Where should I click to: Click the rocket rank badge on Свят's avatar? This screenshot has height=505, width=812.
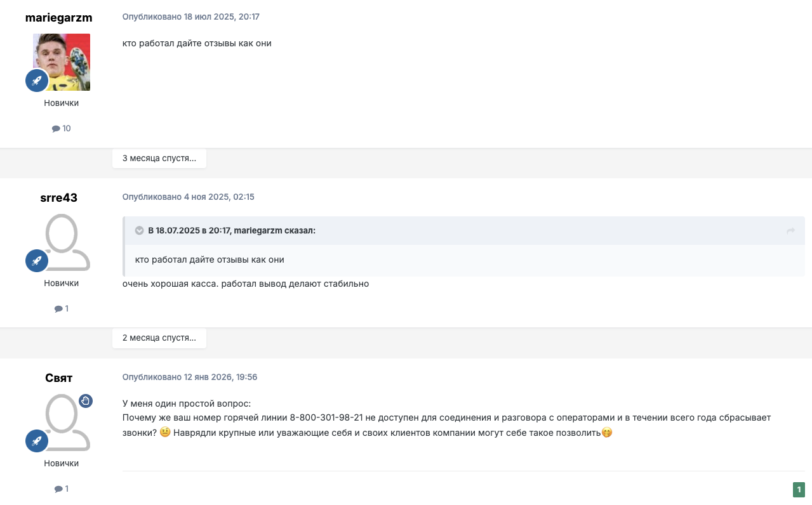(x=37, y=440)
